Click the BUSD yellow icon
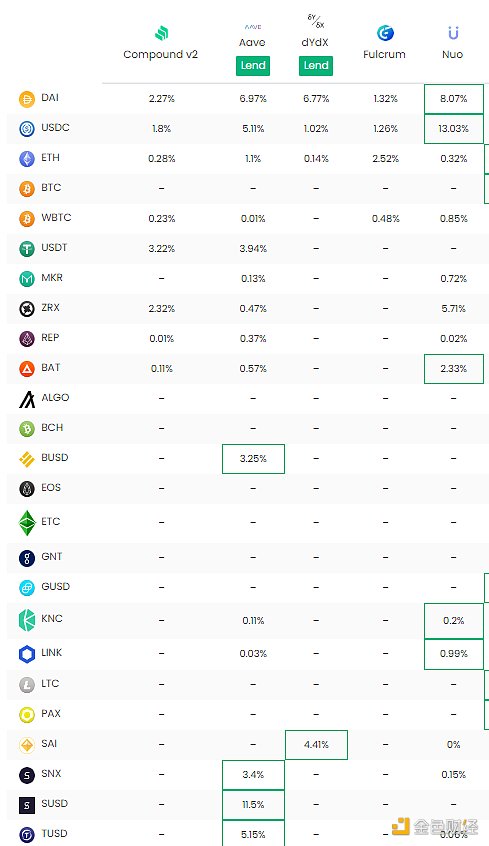This screenshot has height=846, width=489. (x=27, y=459)
